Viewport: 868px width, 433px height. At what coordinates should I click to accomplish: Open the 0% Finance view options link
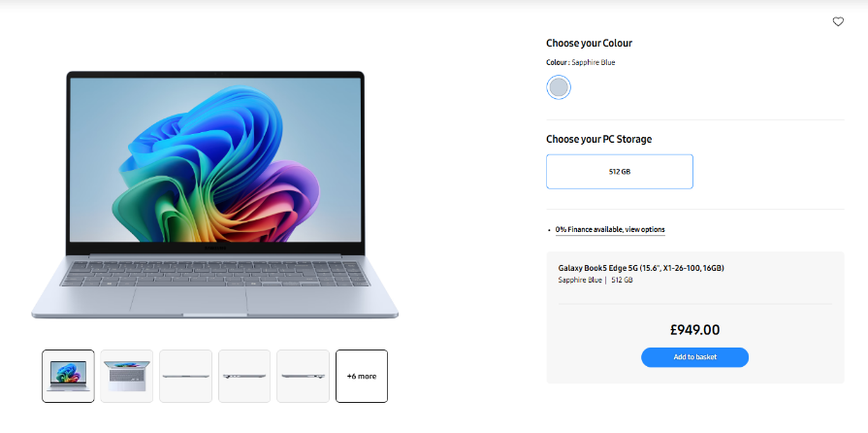[610, 229]
